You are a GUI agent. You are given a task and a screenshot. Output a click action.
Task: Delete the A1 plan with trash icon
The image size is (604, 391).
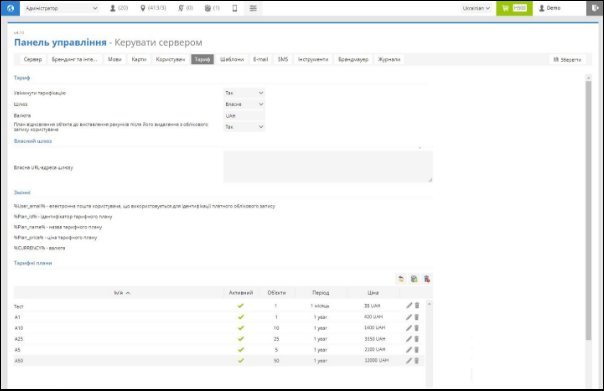click(x=417, y=317)
